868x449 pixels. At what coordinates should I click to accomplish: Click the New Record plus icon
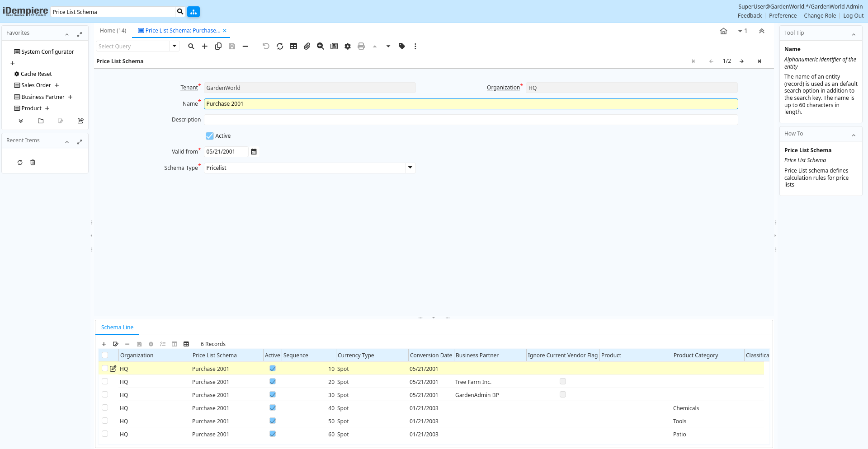(x=205, y=46)
